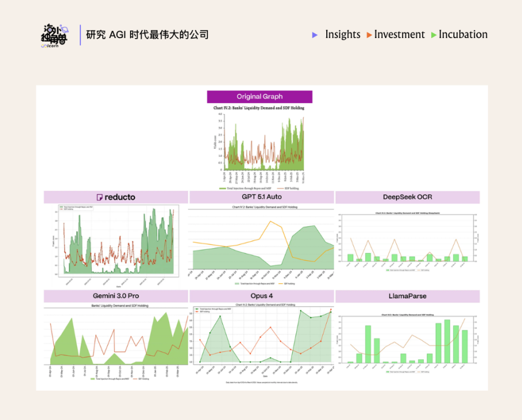Screen dimensions: 522x420
Task: Click the reducto logo icon
Action: click(x=100, y=197)
